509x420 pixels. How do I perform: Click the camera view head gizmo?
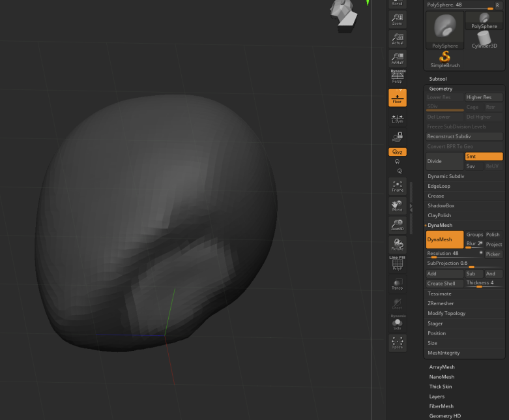(x=343, y=15)
